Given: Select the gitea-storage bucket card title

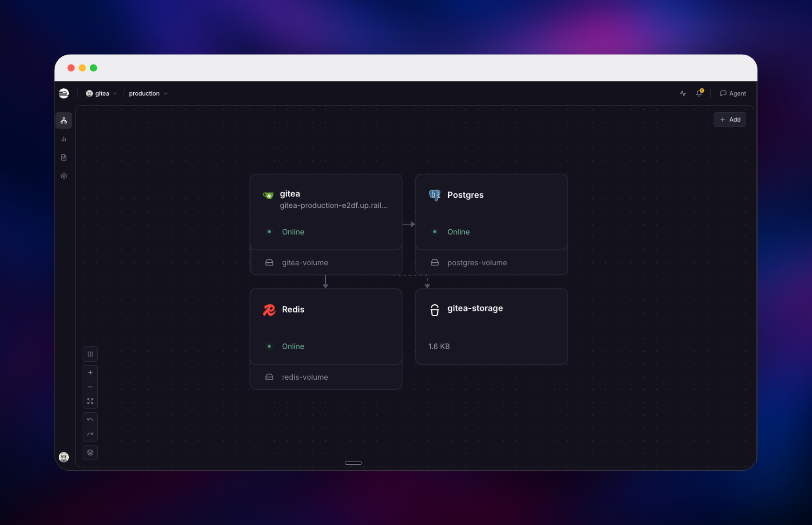Looking at the screenshot, I should click(x=475, y=309).
